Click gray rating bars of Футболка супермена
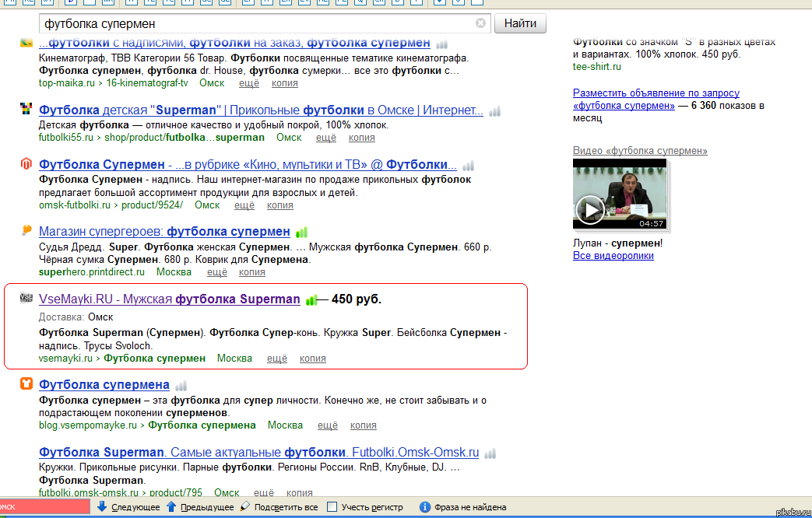Viewport: 812px width, 518px height. pyautogui.click(x=181, y=386)
